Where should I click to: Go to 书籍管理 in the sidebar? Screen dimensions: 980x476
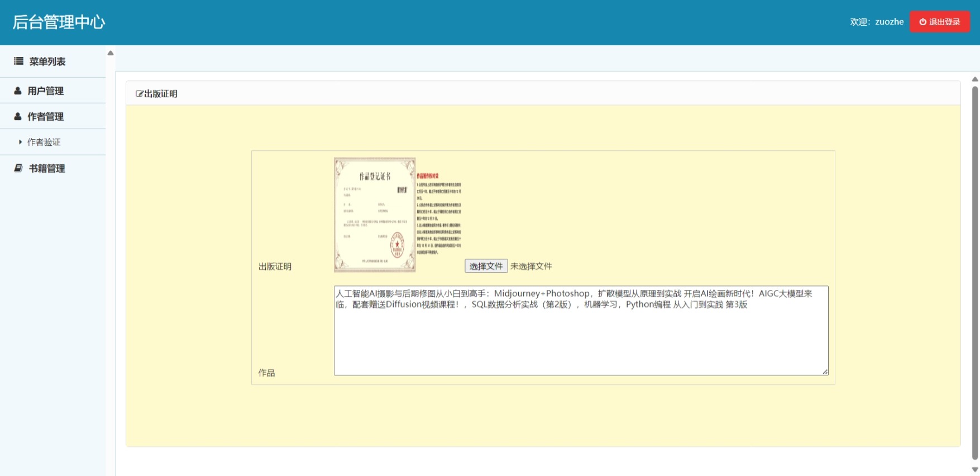coord(47,168)
